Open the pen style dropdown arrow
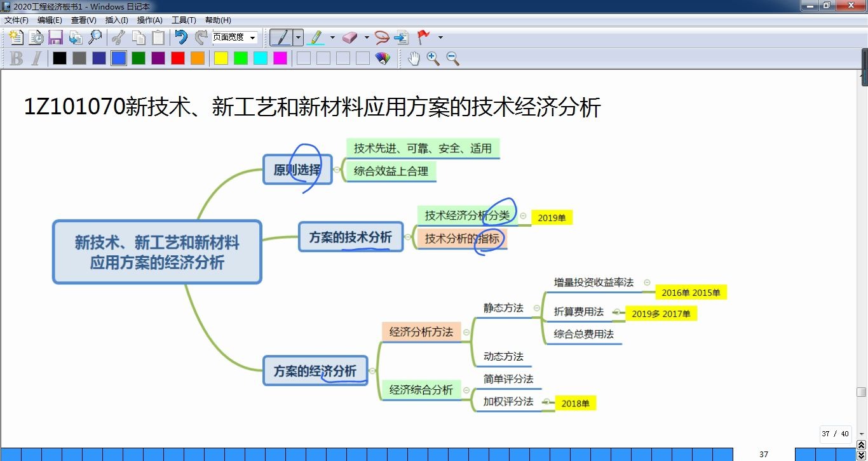The image size is (868, 461). click(298, 37)
